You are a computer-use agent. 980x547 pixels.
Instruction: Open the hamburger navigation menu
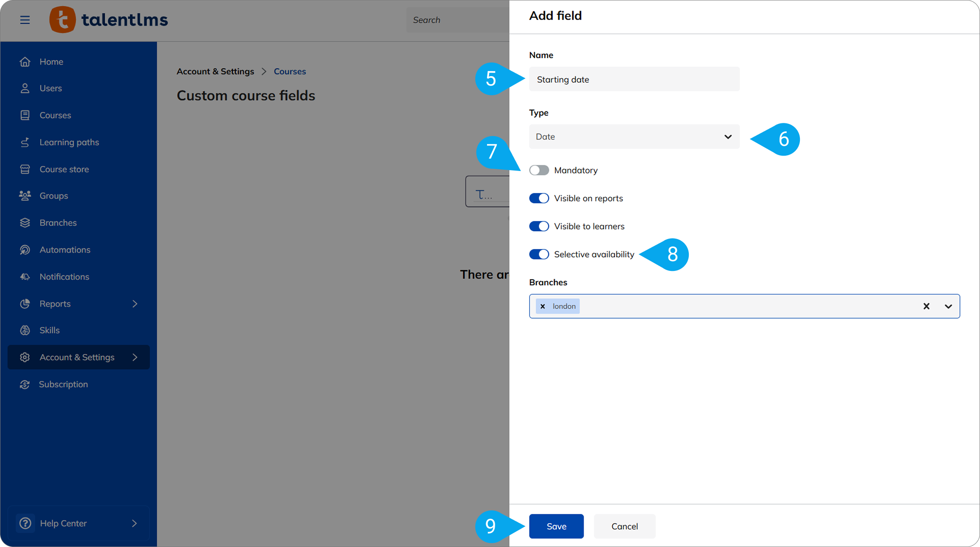(x=25, y=20)
